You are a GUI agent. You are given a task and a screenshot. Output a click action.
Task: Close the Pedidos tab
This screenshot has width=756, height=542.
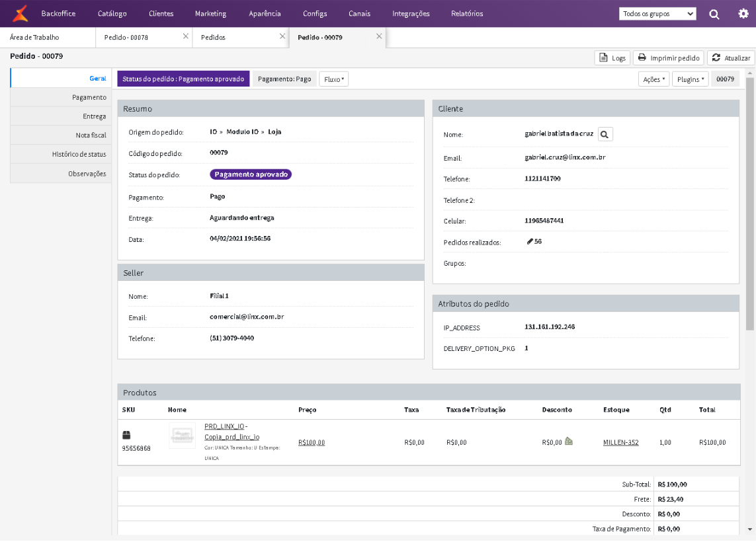click(x=282, y=37)
